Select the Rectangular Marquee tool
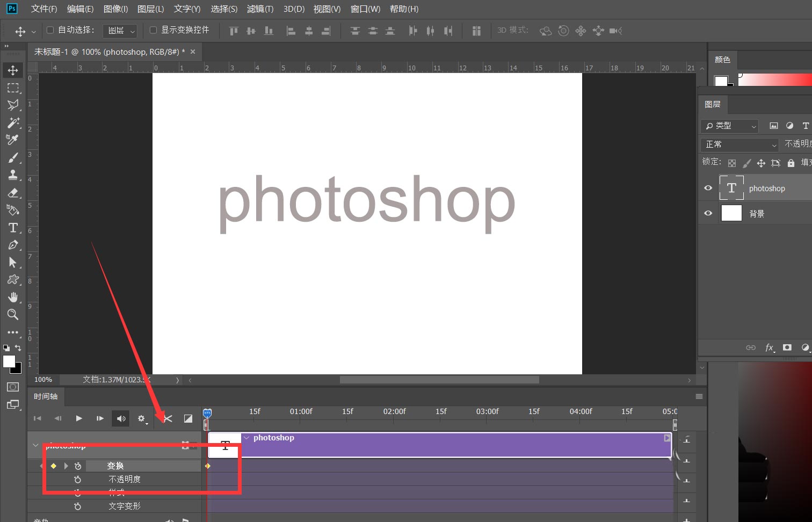The height and width of the screenshot is (522, 812). [13, 88]
